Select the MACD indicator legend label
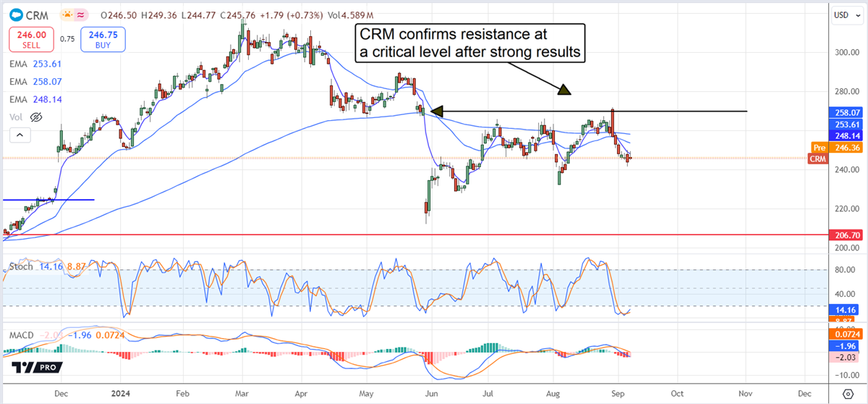 (x=23, y=334)
